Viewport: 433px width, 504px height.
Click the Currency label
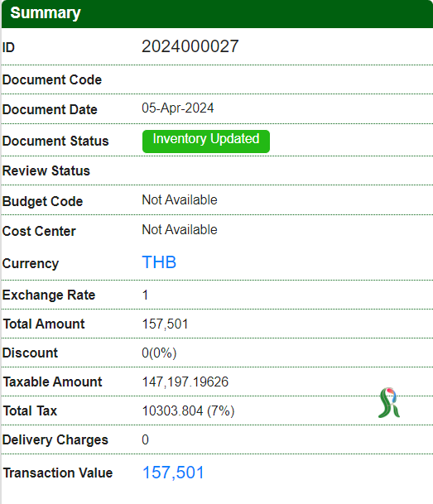coord(31,263)
